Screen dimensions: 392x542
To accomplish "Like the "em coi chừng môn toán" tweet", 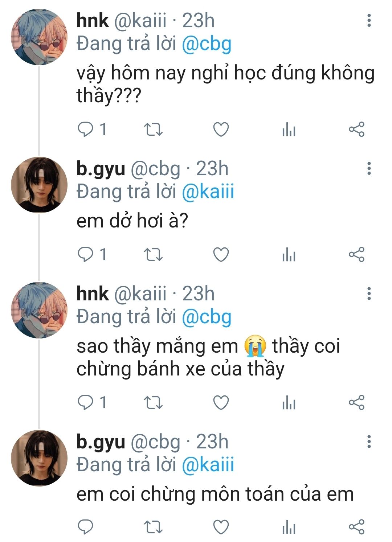I will pos(221,527).
